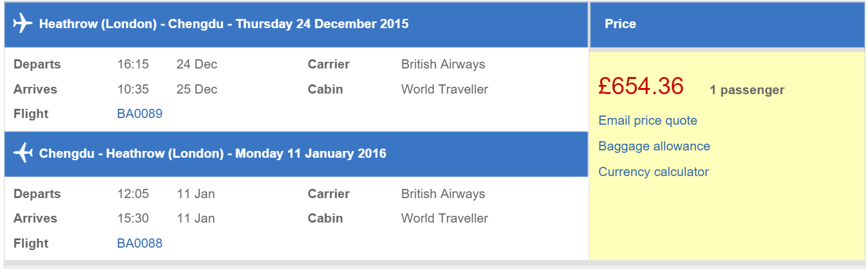
Task: Click the airplane icon for Heathrow to Chengdu flight
Action: (23, 24)
